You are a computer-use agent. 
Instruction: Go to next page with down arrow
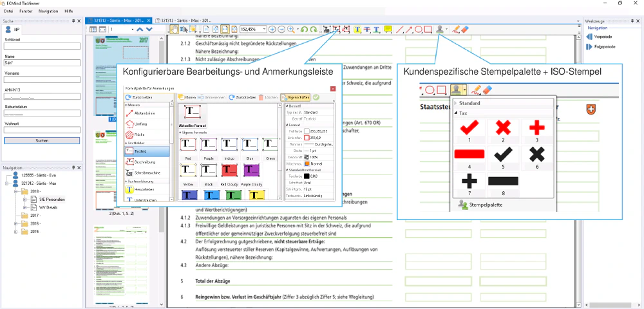tap(149, 29)
